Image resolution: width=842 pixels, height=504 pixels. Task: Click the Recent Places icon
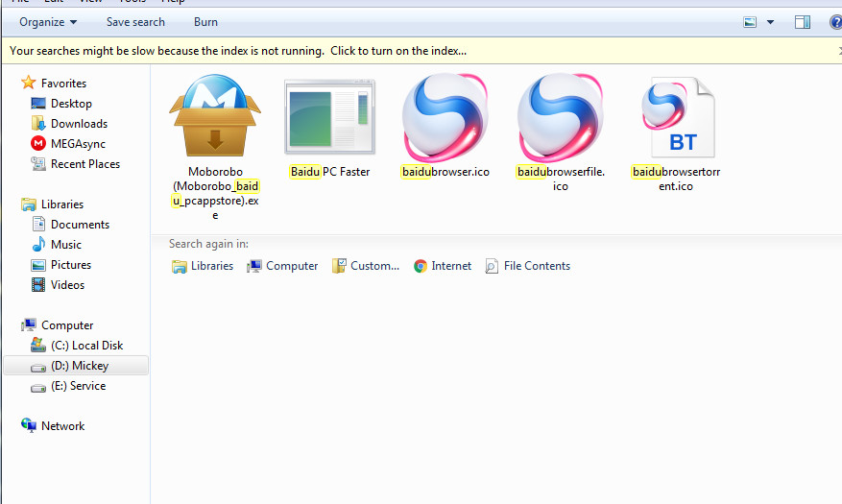coord(38,164)
